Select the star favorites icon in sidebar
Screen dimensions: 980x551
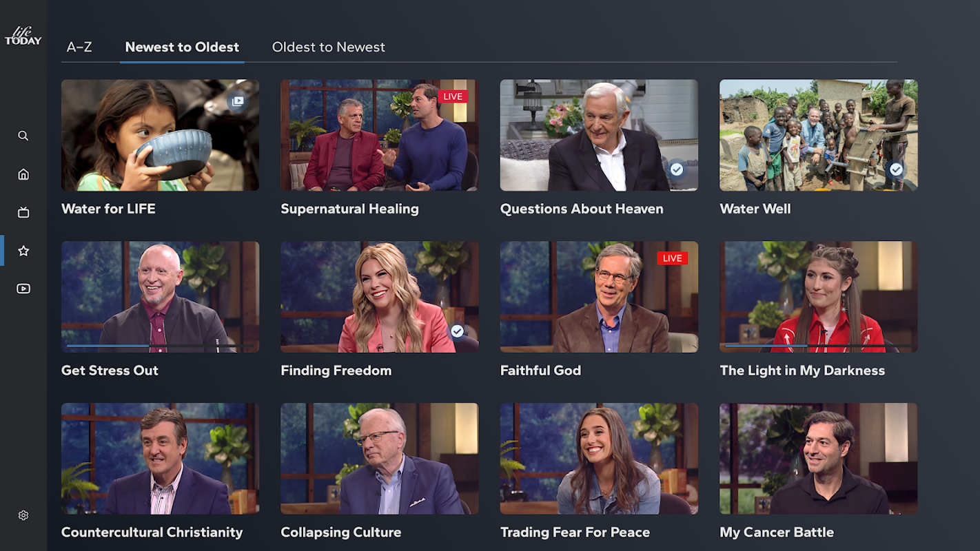[x=23, y=251]
